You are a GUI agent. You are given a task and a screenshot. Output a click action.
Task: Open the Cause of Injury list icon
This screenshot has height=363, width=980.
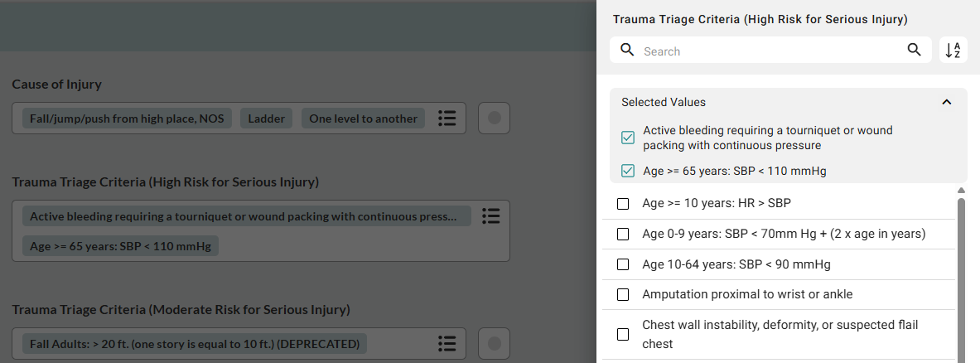click(x=447, y=119)
